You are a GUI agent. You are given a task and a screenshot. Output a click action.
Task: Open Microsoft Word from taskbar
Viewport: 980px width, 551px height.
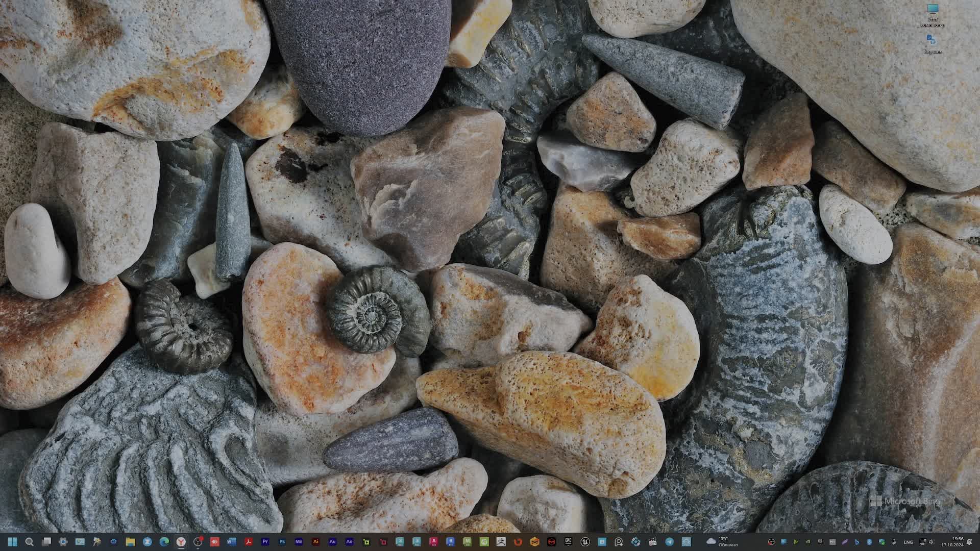[231, 542]
